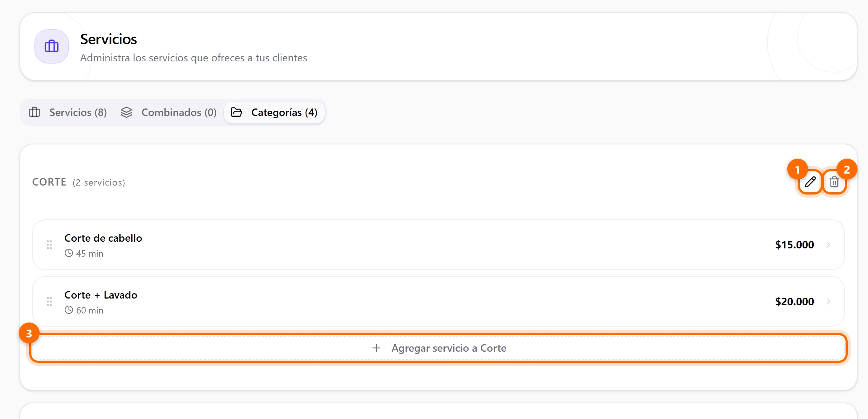
Task: Click the clock icon next to 60 min
Action: click(x=68, y=310)
